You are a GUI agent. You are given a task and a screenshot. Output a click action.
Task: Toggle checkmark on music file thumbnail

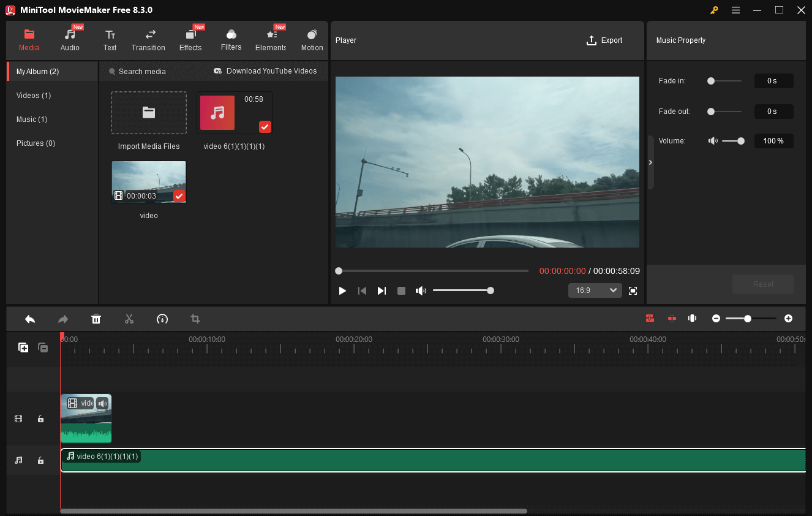265,127
